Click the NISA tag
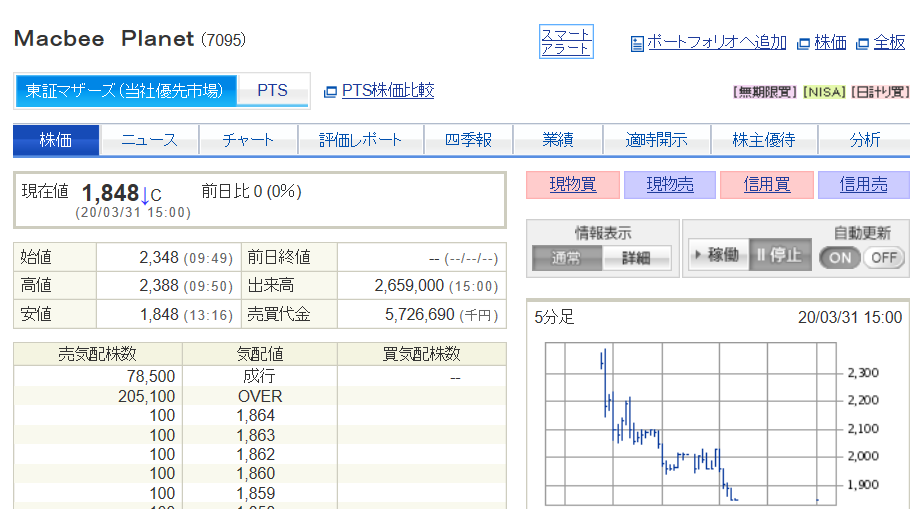The height and width of the screenshot is (509, 922). [x=824, y=92]
